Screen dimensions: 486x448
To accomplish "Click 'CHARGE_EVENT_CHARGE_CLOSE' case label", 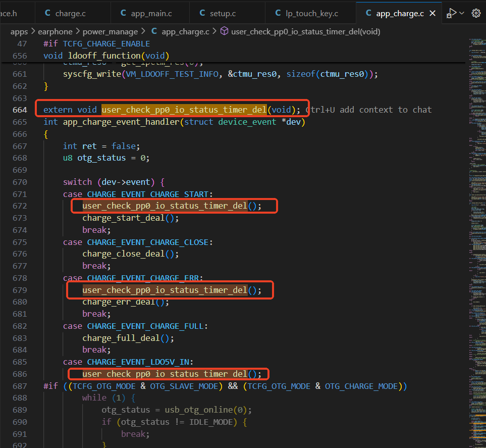I will [147, 242].
